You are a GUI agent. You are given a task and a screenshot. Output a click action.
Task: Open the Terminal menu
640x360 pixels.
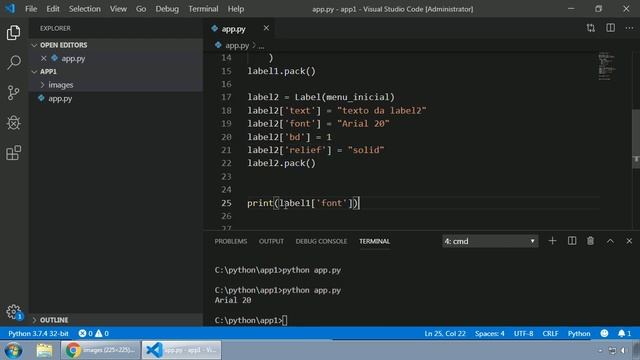click(203, 9)
